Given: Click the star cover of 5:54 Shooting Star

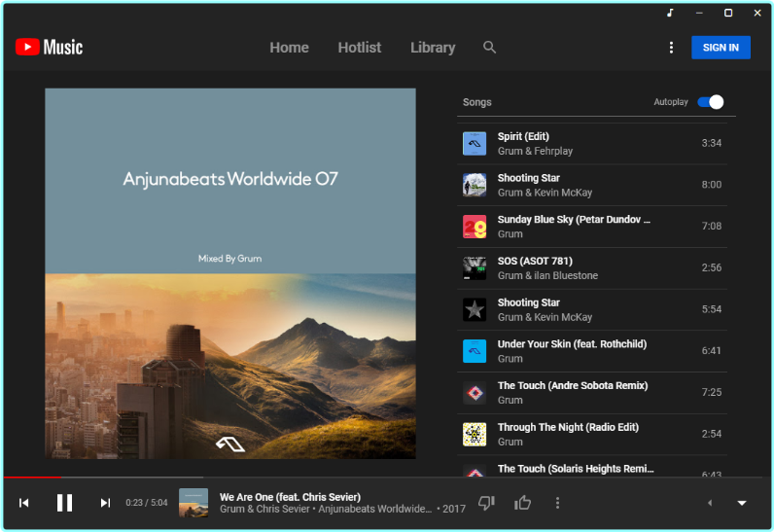Looking at the screenshot, I should tap(475, 309).
